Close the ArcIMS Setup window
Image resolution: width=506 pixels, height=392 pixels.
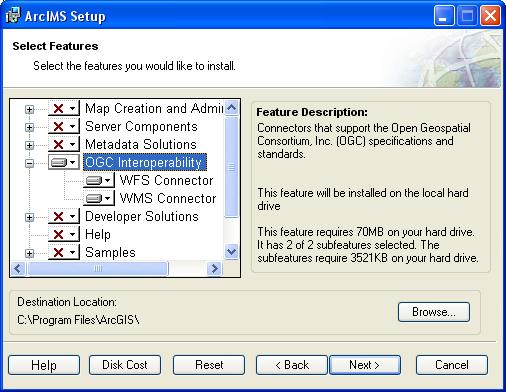[490, 16]
